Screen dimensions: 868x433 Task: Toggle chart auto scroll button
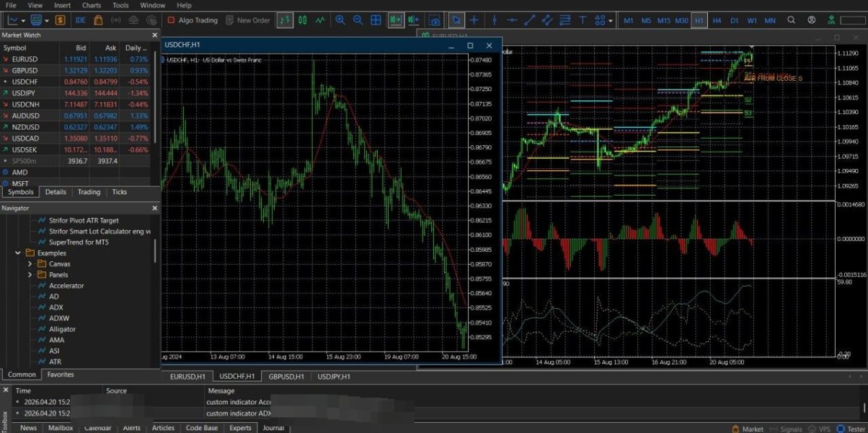pyautogui.click(x=395, y=20)
